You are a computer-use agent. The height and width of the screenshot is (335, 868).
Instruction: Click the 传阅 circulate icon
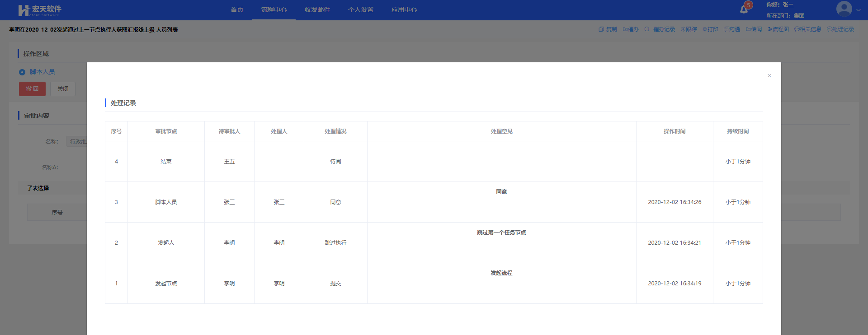tap(754, 29)
